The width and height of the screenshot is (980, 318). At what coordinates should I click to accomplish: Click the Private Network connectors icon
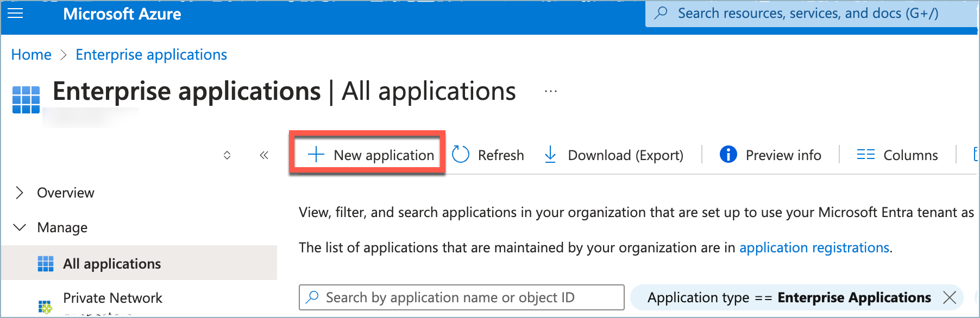(x=45, y=307)
